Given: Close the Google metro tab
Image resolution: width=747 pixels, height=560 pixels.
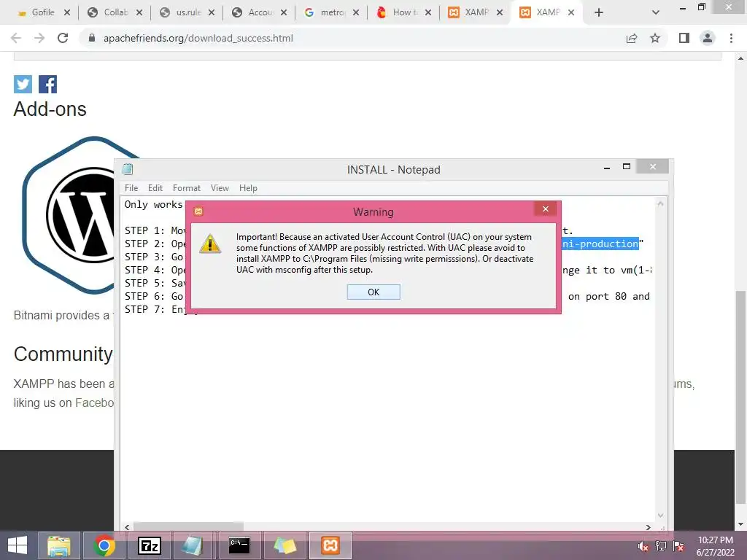Looking at the screenshot, I should tap(356, 12).
